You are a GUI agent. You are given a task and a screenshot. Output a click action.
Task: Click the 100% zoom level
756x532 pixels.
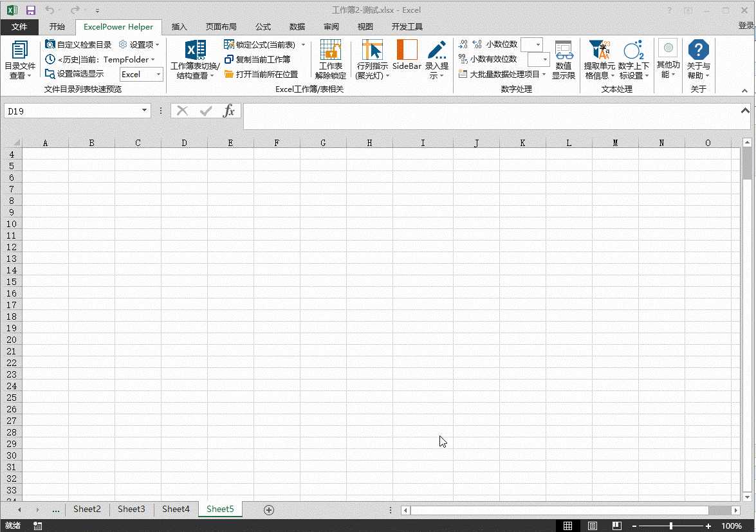(x=732, y=526)
